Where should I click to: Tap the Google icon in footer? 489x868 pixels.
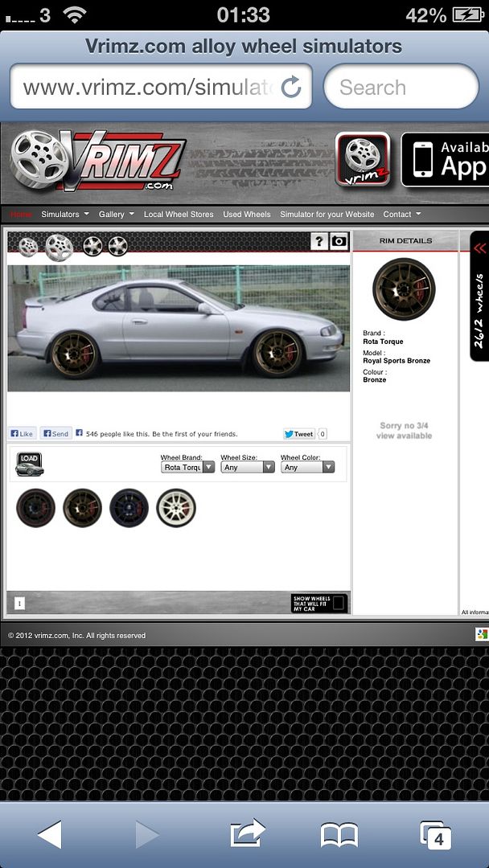coord(481,634)
